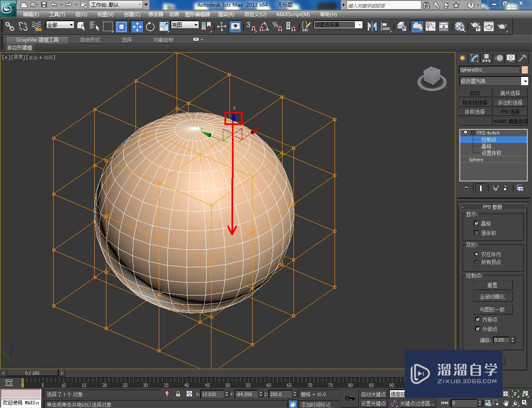Switch to the Utilities hammer panel
This screenshot has height=408, width=532.
(523, 58)
